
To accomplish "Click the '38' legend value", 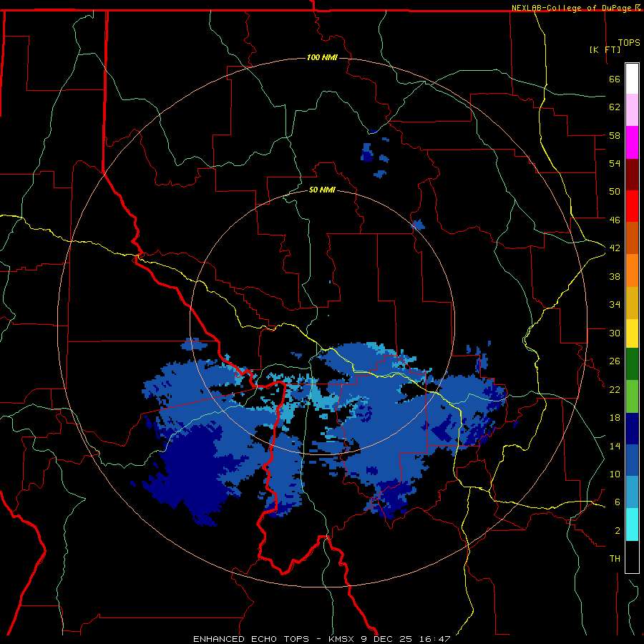I will click(615, 276).
